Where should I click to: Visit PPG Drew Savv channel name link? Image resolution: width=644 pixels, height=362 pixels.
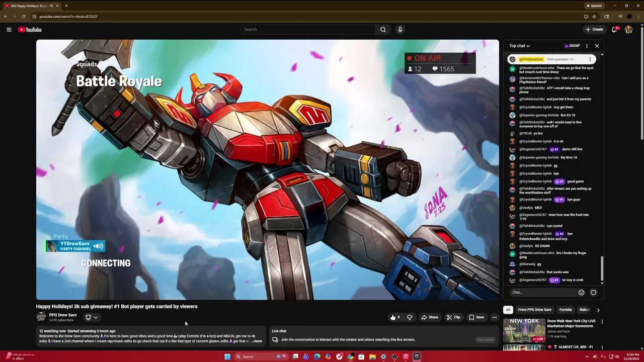click(63, 315)
